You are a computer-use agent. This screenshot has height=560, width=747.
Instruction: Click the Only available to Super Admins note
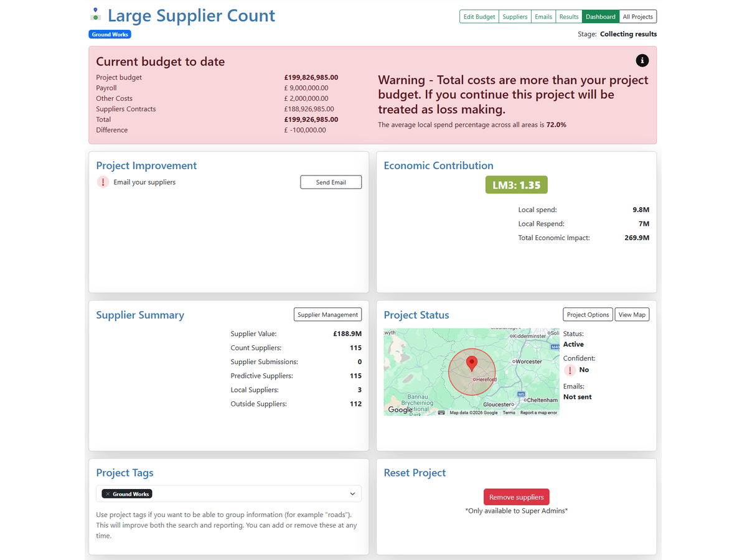[x=517, y=511]
